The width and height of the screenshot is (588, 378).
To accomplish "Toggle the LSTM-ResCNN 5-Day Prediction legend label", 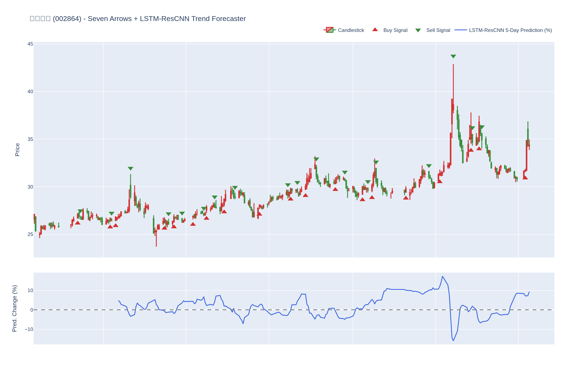I will pyautogui.click(x=510, y=30).
